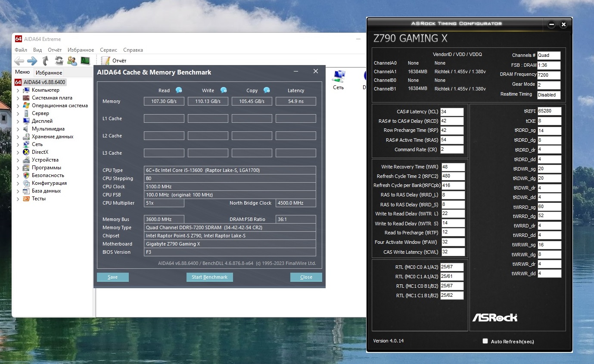Expand the Системная плата tree node

pos(18,98)
